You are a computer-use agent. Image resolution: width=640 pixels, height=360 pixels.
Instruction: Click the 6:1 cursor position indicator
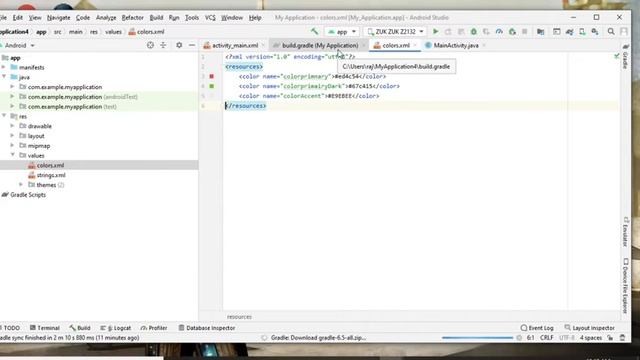click(530, 338)
